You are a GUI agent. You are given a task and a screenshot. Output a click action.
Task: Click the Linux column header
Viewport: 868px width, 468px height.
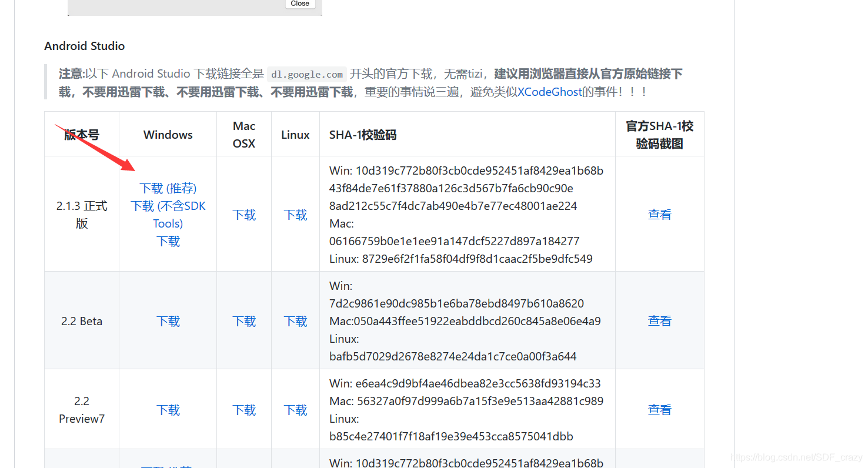(x=295, y=135)
